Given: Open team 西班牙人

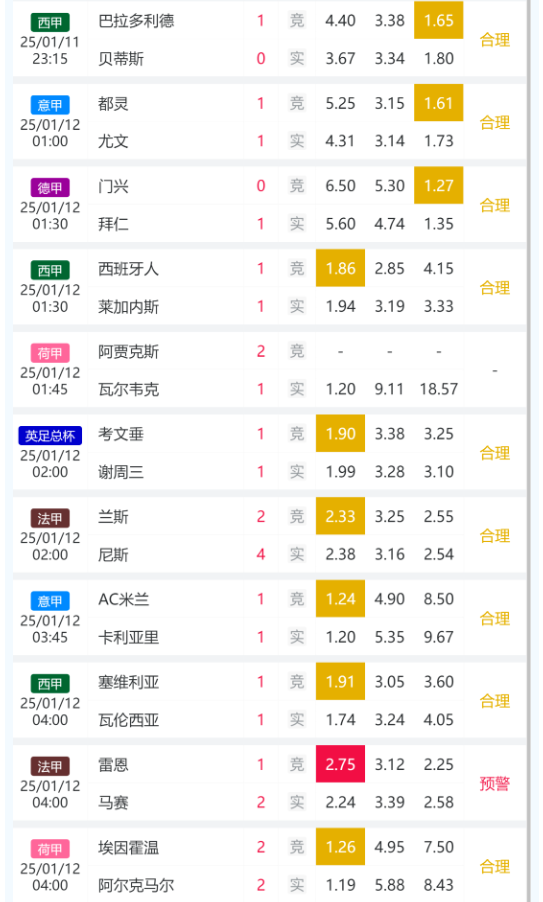Looking at the screenshot, I should tap(128, 269).
